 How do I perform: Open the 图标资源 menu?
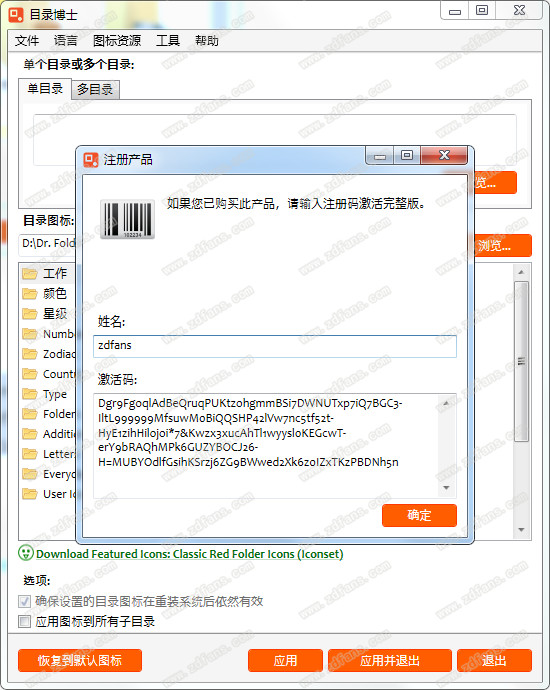click(117, 41)
